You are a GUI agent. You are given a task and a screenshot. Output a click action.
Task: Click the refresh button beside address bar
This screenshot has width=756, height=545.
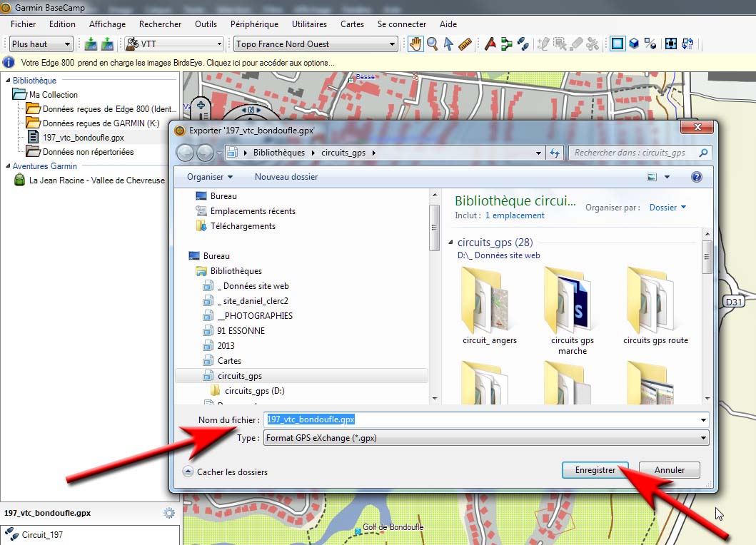click(555, 153)
